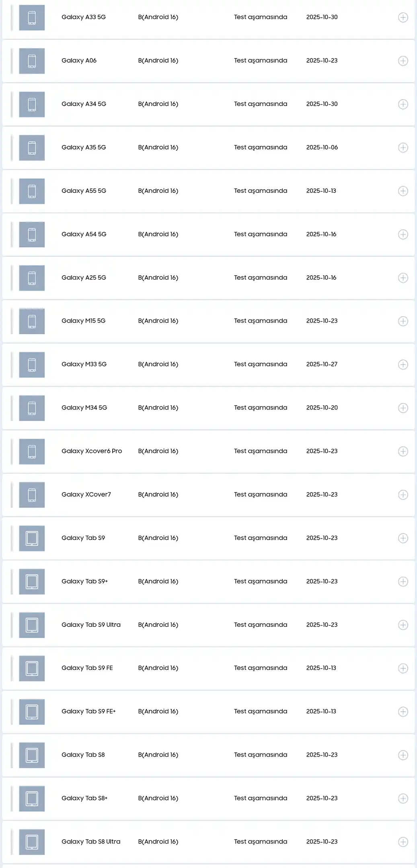Expand the Galaxy A34 5G row details
This screenshot has height=868, width=417.
click(403, 104)
